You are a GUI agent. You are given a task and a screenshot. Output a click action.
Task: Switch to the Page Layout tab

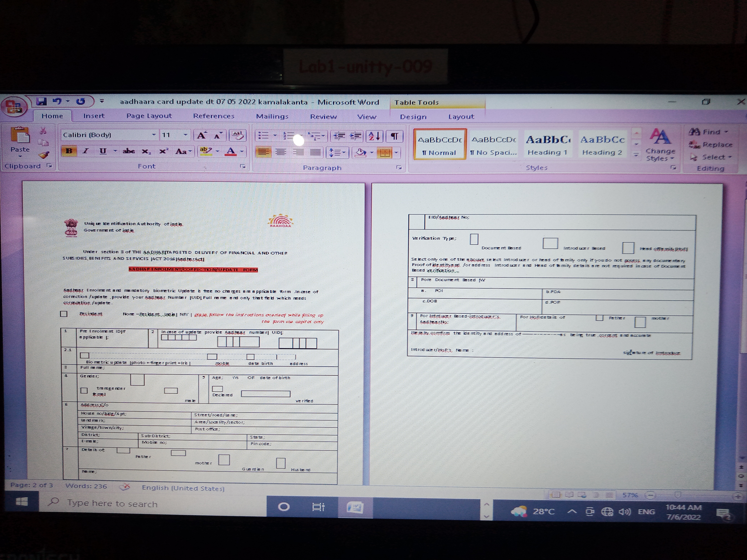(x=149, y=116)
